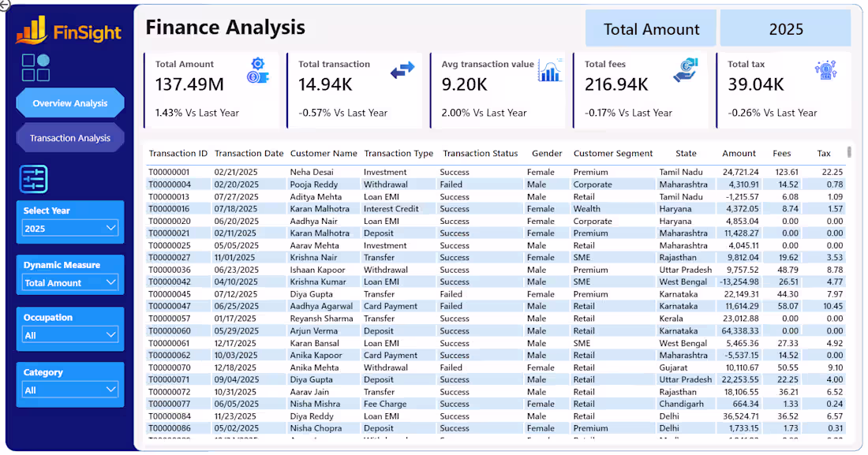This screenshot has width=868, height=455.
Task: Click the filter sliders icon in sidebar
Action: coord(34,179)
